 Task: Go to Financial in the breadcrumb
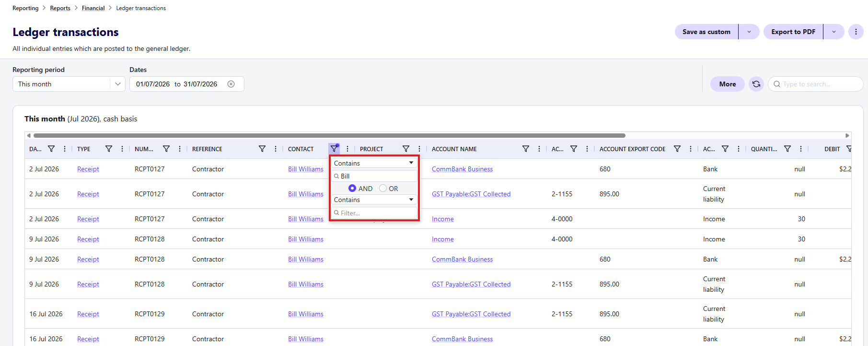(93, 8)
